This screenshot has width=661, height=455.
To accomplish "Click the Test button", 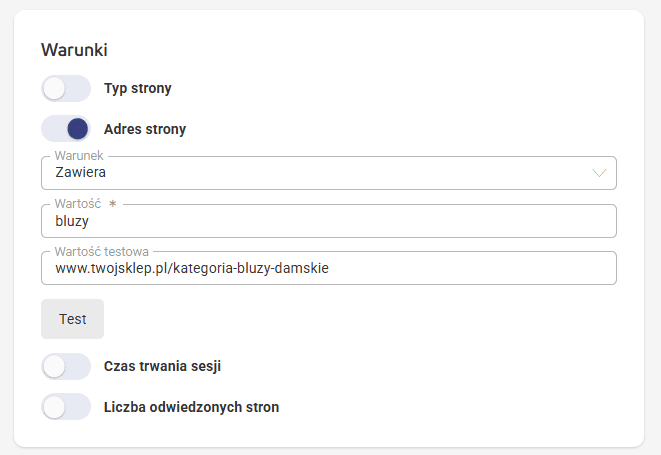I will (73, 319).
